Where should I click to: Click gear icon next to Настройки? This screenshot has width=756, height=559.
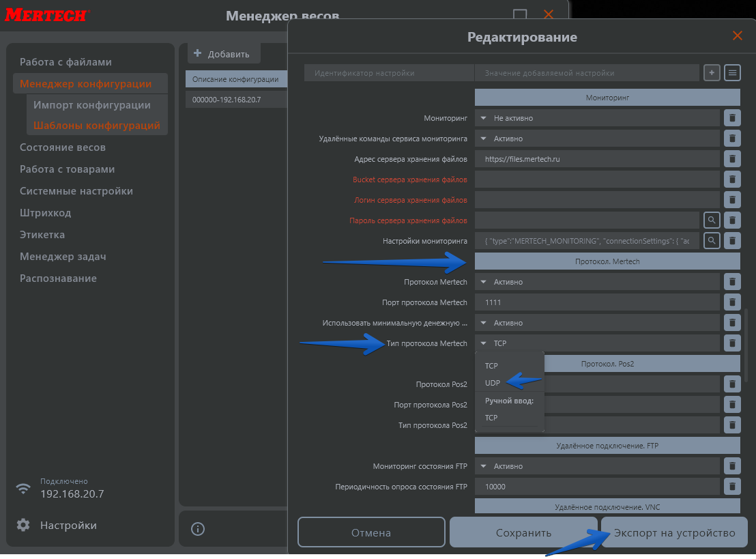tap(23, 525)
